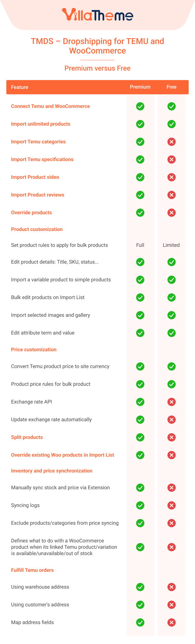Click Free red cross for Import Product video
Screen dimensions: 195x644
pos(172,177)
